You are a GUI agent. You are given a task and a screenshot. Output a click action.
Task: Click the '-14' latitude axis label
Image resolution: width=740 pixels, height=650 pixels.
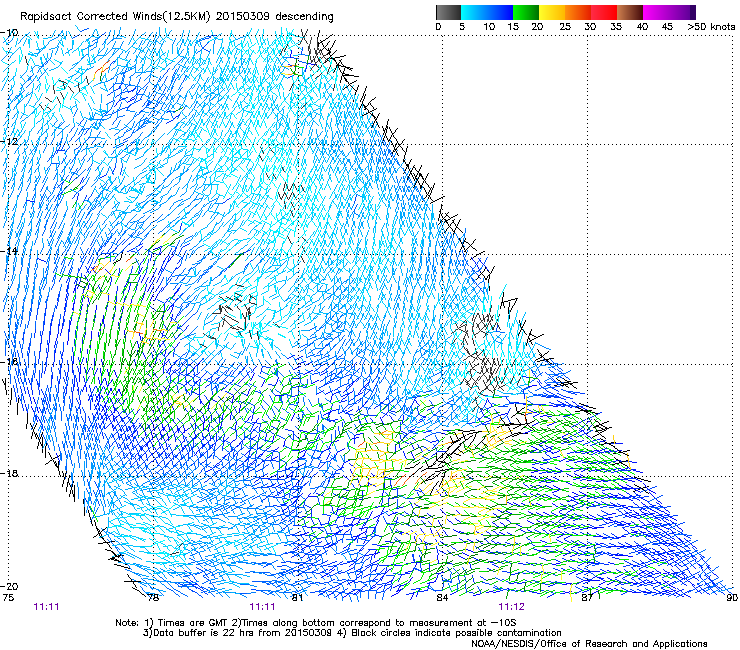[x=9, y=251]
